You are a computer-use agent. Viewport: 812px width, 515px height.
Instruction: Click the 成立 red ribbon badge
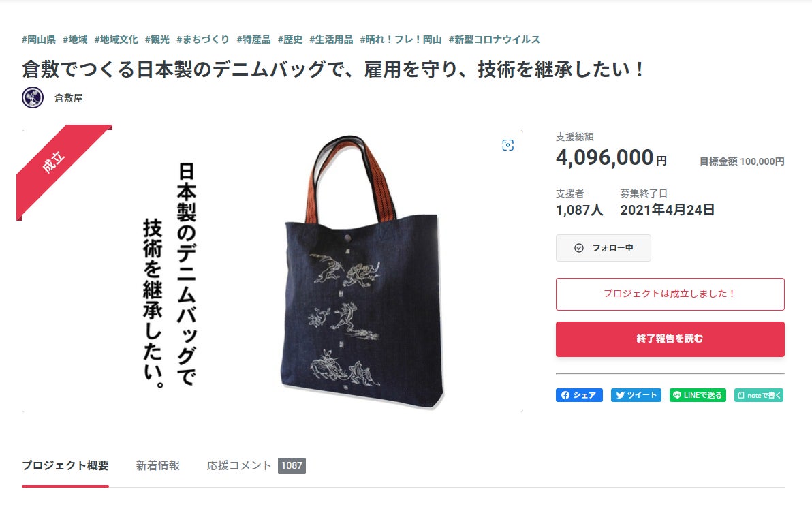click(x=57, y=166)
